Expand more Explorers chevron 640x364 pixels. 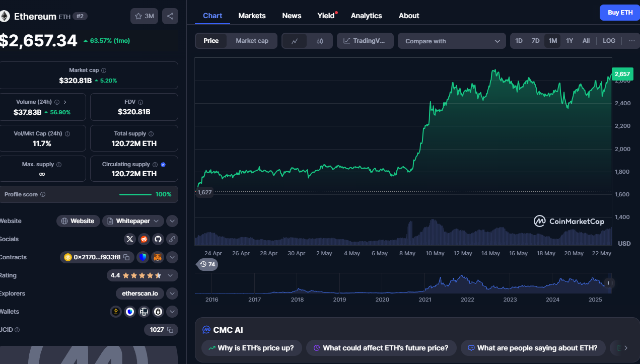click(172, 294)
